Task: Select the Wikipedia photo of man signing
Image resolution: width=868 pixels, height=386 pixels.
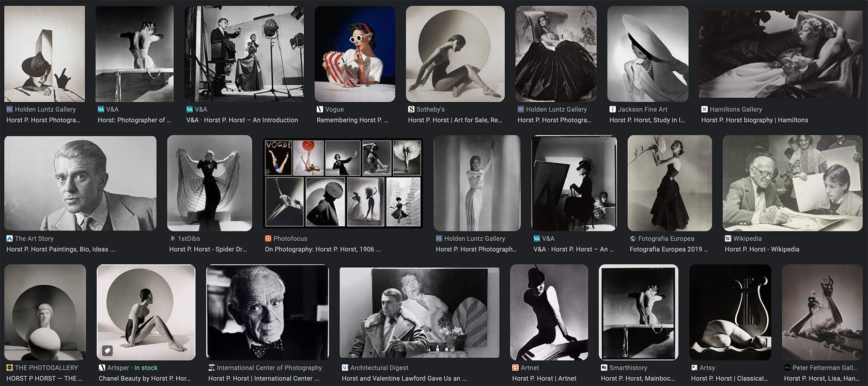Action: coord(793,183)
